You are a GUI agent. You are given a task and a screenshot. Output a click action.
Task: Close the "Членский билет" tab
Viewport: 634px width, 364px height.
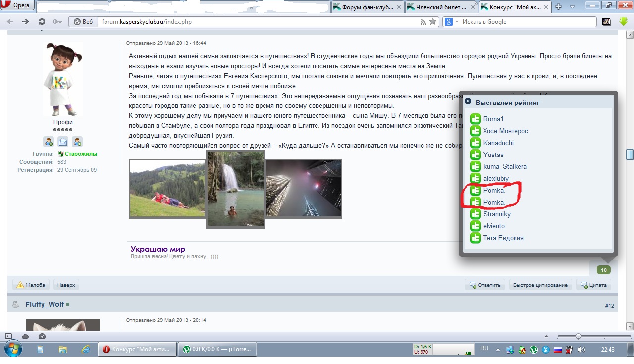point(472,7)
